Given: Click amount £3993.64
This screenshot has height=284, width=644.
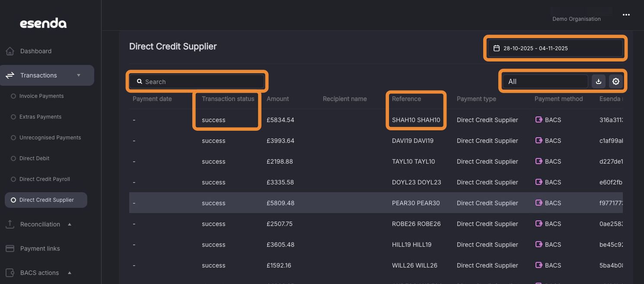Looking at the screenshot, I should pyautogui.click(x=281, y=141).
